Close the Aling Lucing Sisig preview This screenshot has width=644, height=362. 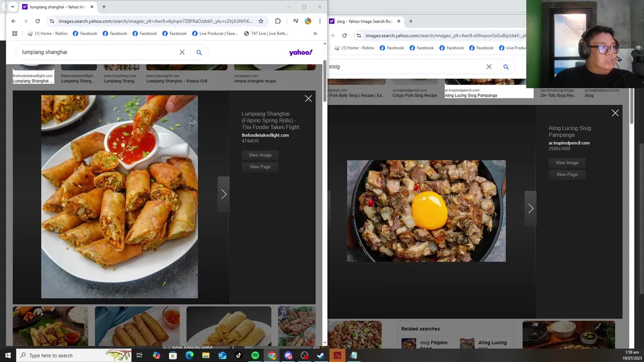coord(615,113)
